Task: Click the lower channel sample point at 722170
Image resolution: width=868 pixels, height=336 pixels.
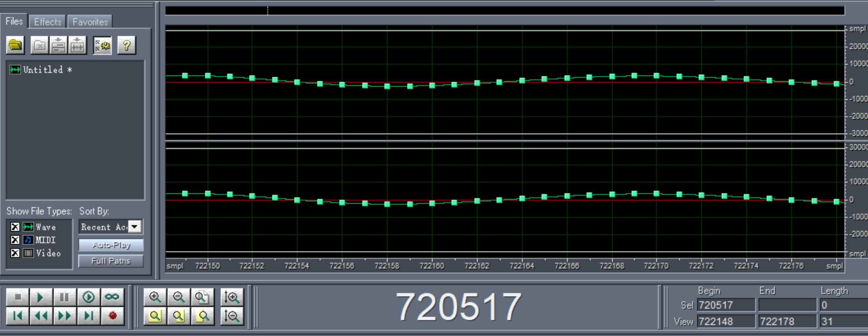Action: pyautogui.click(x=656, y=194)
